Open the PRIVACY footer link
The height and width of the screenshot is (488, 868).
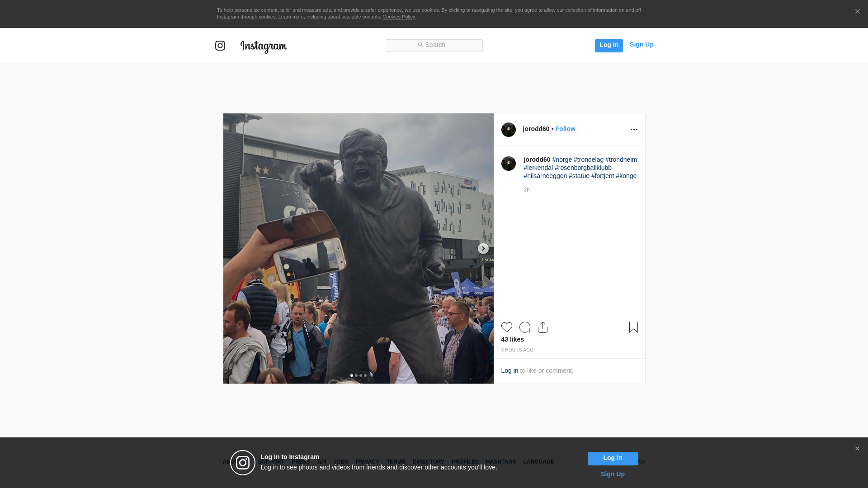tap(367, 462)
